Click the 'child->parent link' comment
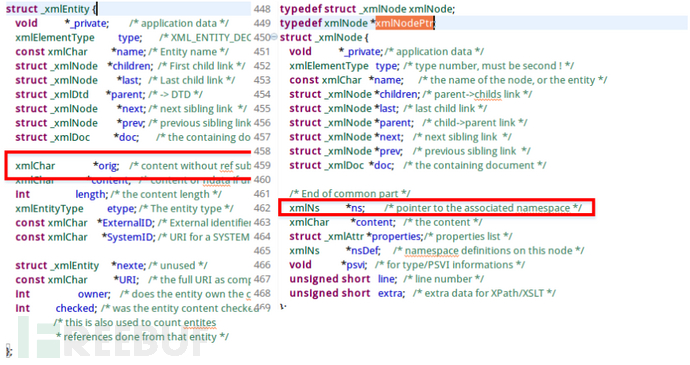 [475, 123]
